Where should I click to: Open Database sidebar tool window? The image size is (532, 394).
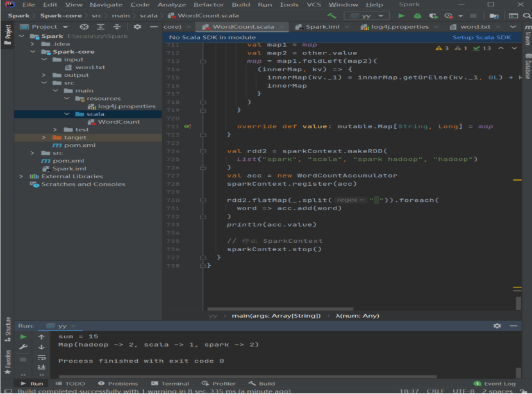528,67
